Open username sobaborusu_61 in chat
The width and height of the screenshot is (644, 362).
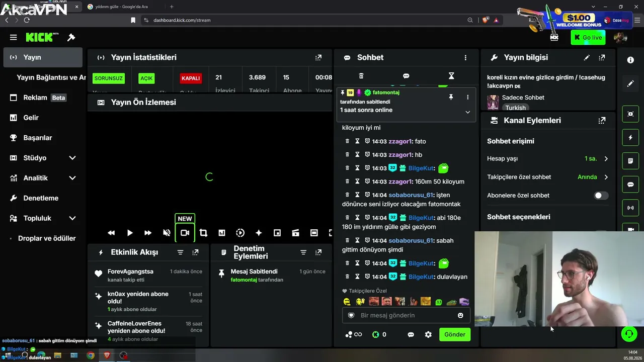tap(411, 195)
